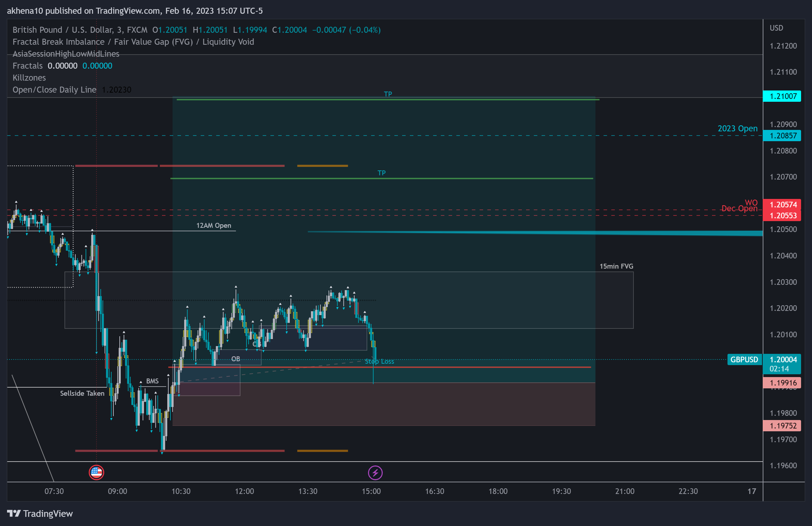Click the red stop-loss zone of position
Screen dimensions: 812x526
click(x=384, y=404)
